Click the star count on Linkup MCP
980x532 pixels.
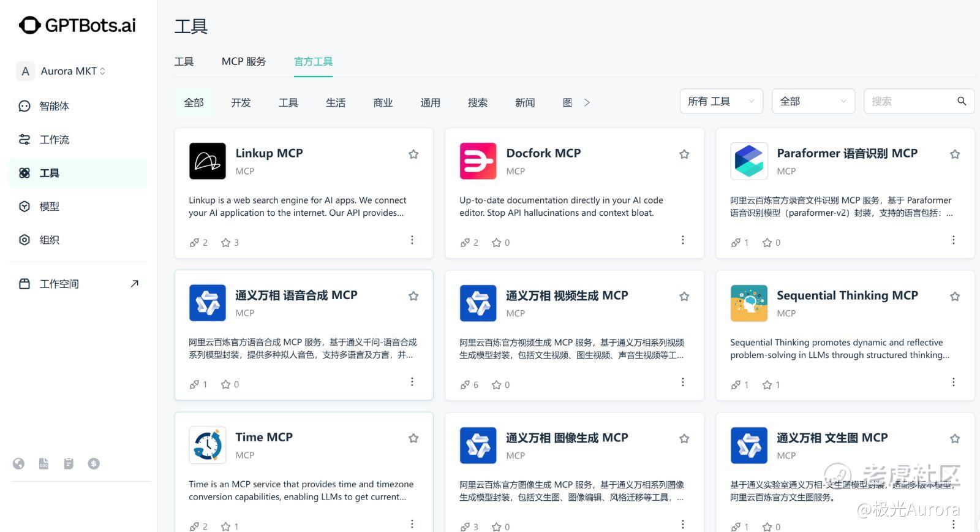pyautogui.click(x=230, y=243)
